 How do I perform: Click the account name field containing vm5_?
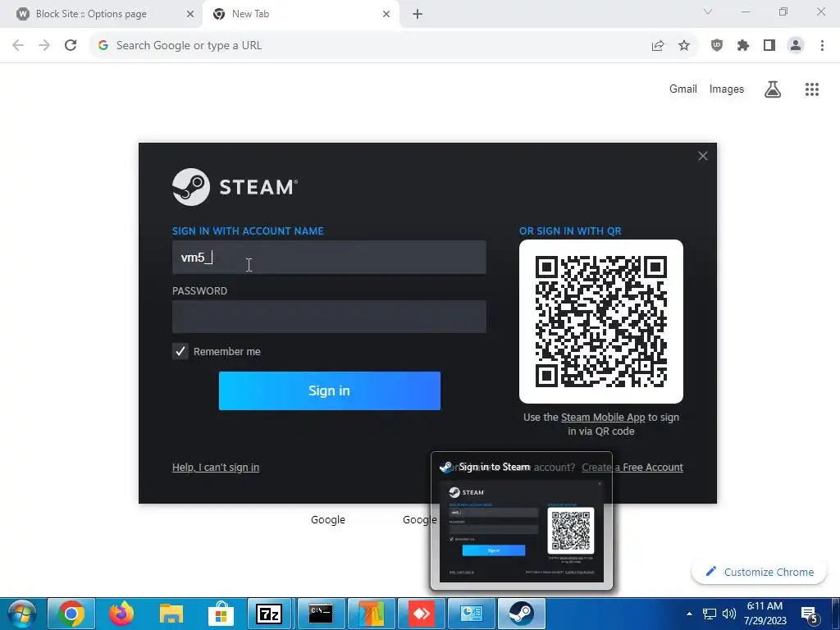[329, 257]
